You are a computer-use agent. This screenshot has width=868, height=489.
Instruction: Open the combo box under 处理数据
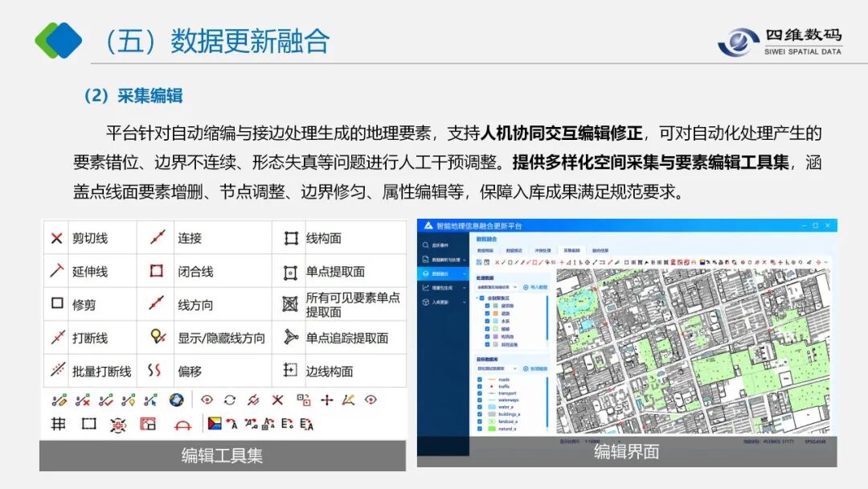pos(497,287)
